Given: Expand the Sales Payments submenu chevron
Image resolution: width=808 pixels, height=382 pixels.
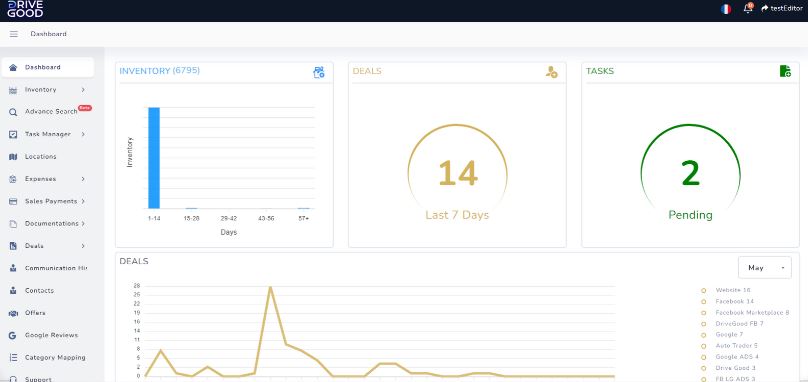Looking at the screenshot, I should [x=83, y=201].
